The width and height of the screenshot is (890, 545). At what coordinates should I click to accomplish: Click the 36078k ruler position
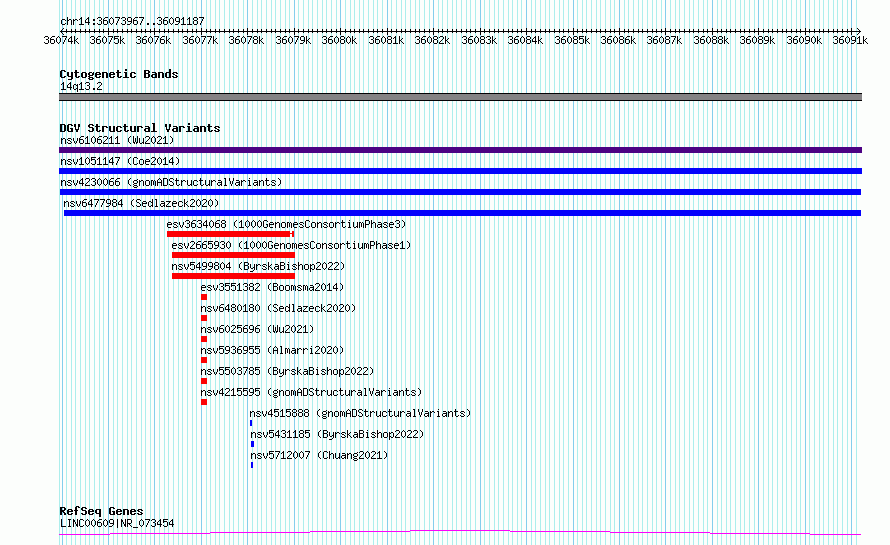[x=246, y=40]
